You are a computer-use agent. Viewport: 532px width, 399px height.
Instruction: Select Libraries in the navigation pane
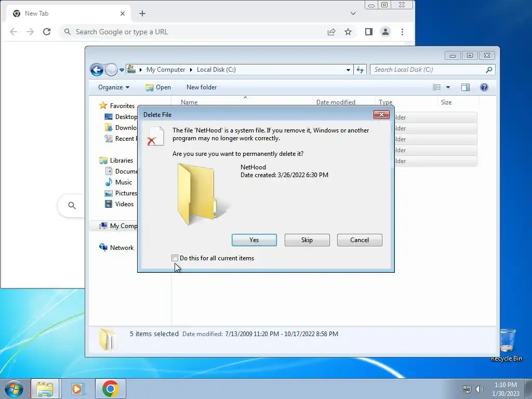point(116,161)
